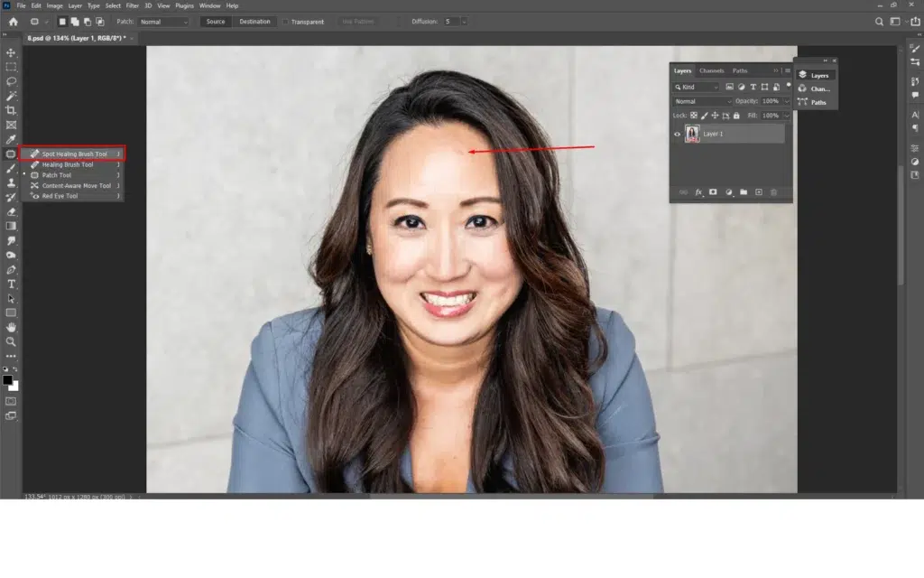Open the Filter menu
Viewport: 924px width, 578px height.
click(133, 5)
